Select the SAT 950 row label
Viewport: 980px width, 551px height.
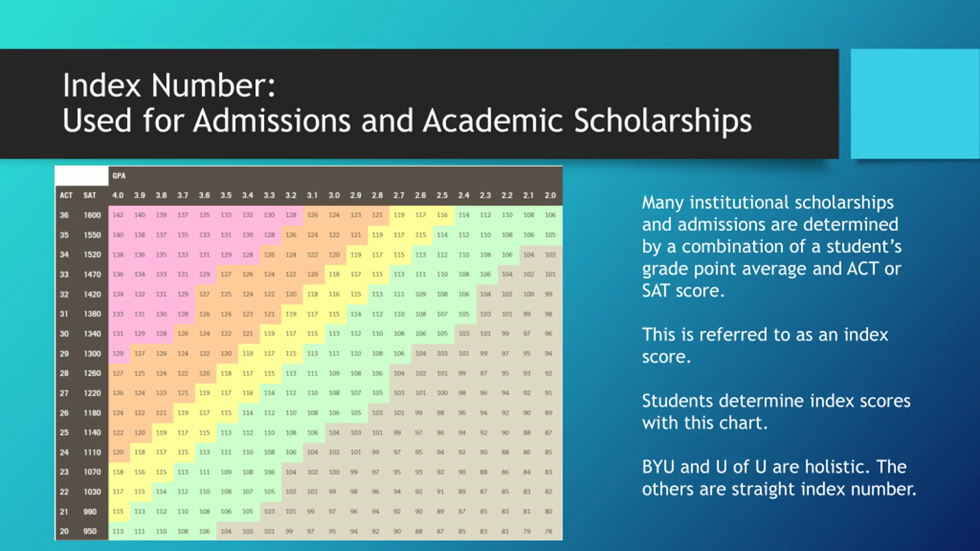point(90,531)
